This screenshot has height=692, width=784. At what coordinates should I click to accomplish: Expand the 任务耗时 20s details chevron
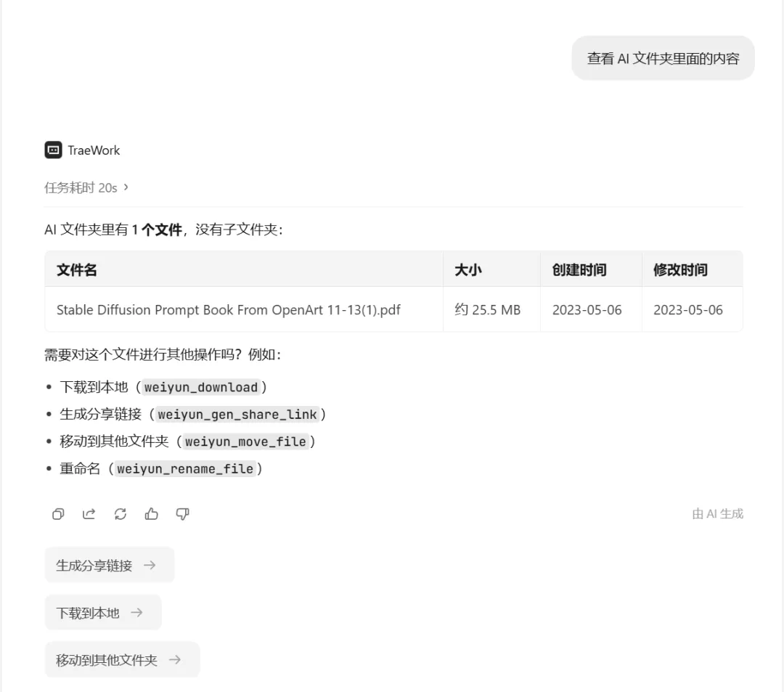tap(126, 187)
